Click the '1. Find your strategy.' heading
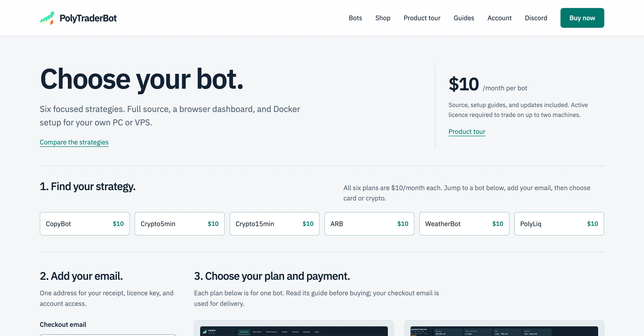The height and width of the screenshot is (336, 644). (87, 187)
